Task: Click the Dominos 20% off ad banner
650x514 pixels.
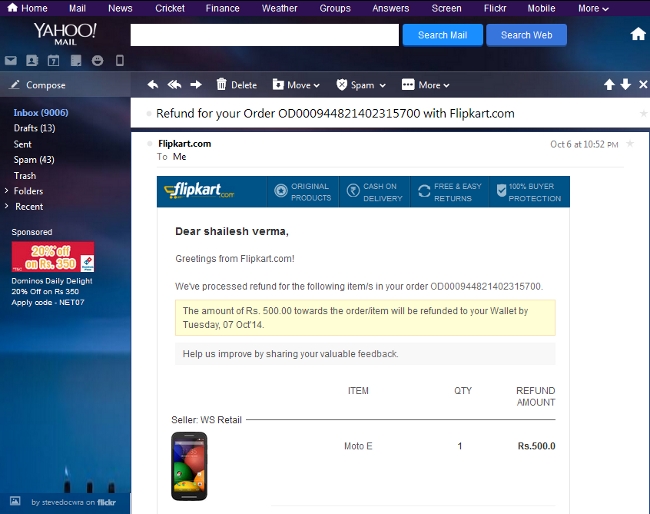Action: (x=53, y=257)
